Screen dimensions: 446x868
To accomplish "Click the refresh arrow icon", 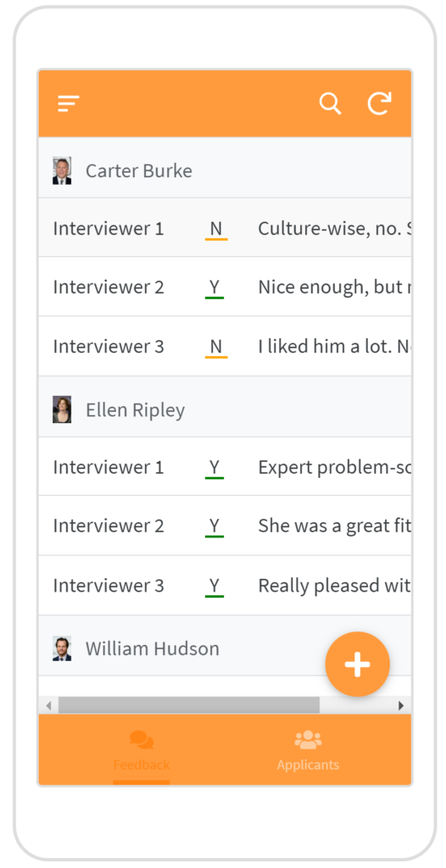I will point(380,103).
